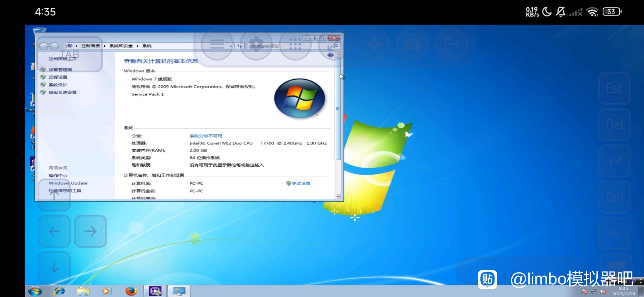Image resolution: width=644 pixels, height=297 pixels.
Task: Expand the address bar history dropdown
Action: (x=231, y=46)
